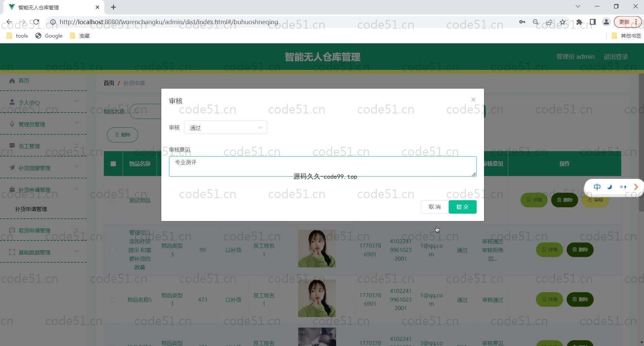Click the 审核意见 text area
Image resolution: width=644 pixels, height=346 pixels.
pos(322,166)
